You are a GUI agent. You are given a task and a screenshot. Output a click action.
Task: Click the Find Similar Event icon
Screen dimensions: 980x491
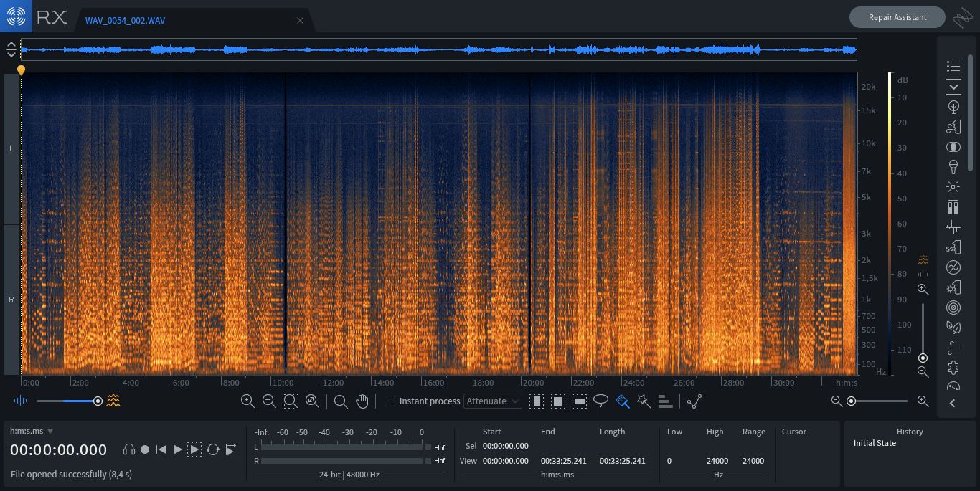pos(665,401)
